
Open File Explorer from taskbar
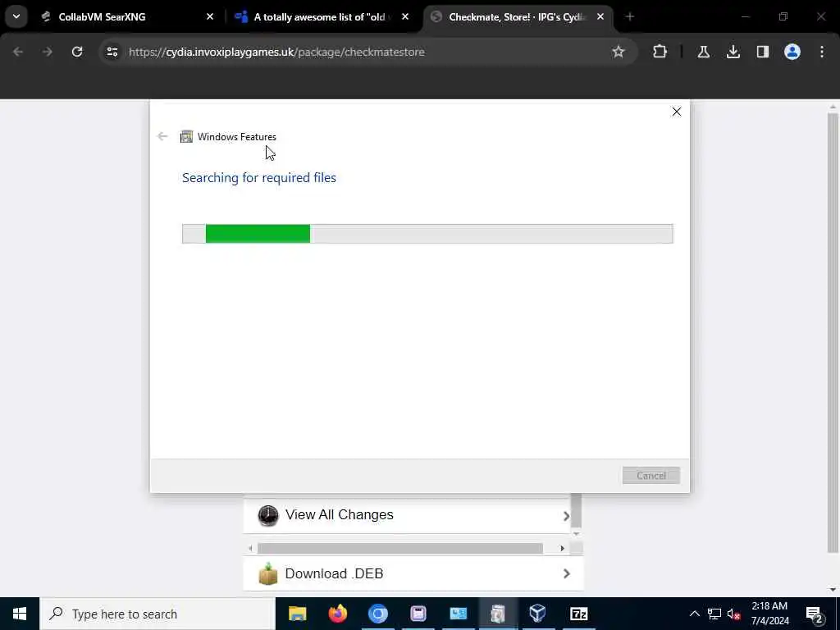(x=297, y=614)
